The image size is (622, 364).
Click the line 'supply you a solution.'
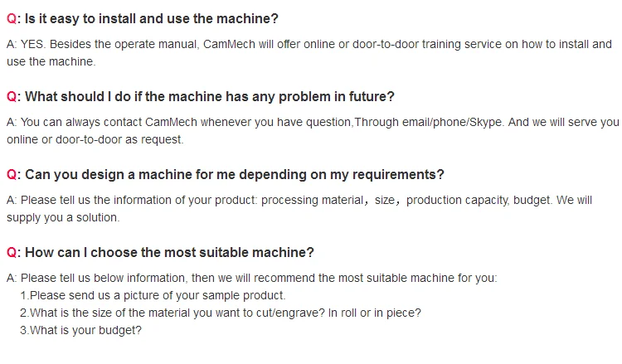point(63,217)
